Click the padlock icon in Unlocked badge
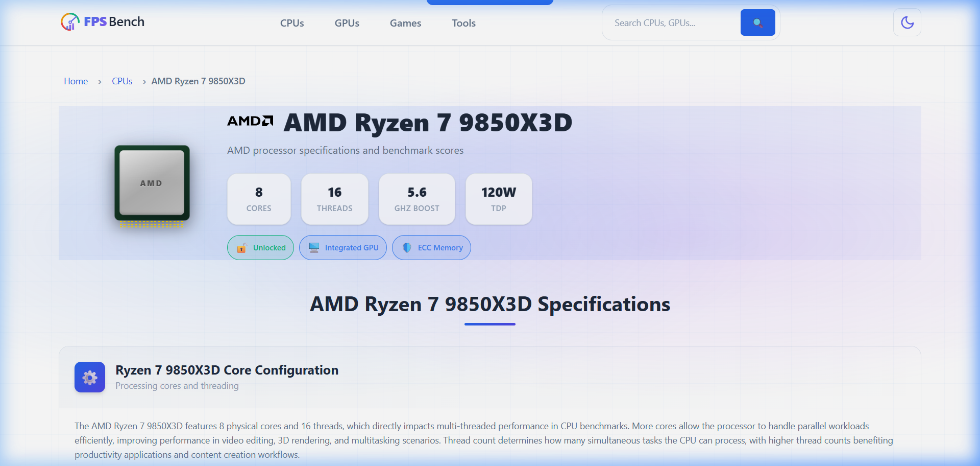 241,248
